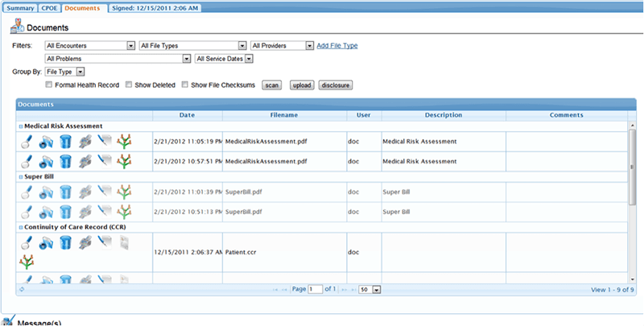Viewport: 644px width, 326px height.
Task: Open the Group By File Type dropdown
Action: (64, 72)
